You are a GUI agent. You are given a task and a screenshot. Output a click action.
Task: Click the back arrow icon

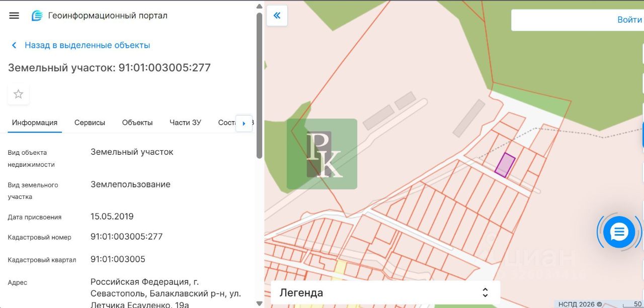pos(14,45)
